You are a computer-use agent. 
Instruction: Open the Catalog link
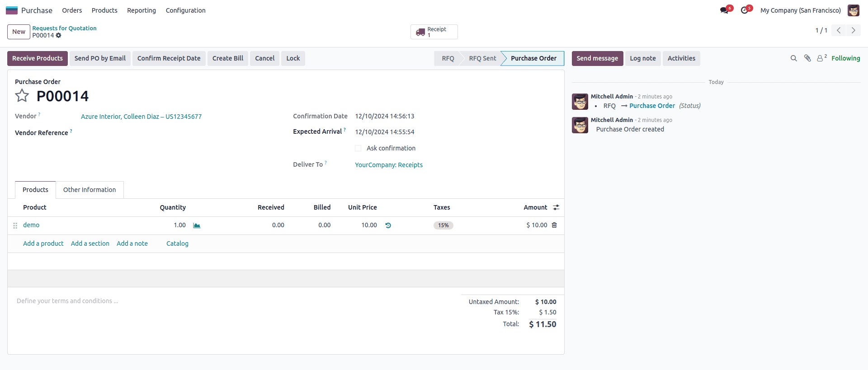tap(177, 244)
